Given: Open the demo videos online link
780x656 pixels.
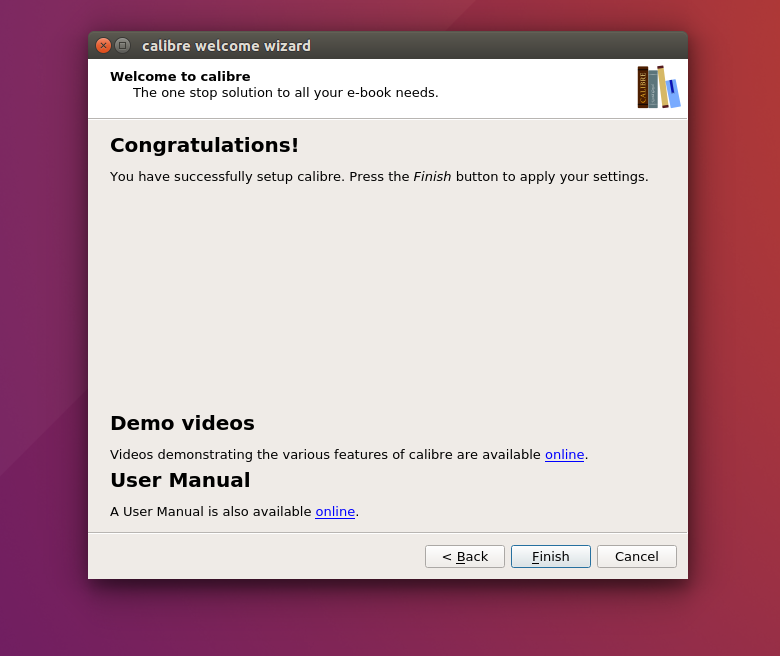Looking at the screenshot, I should pos(564,455).
